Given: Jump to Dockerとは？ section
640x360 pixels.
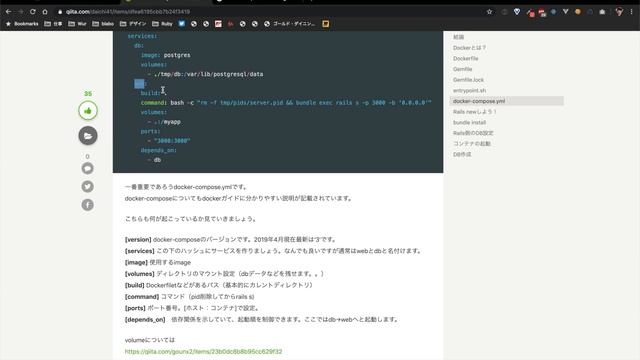Looking at the screenshot, I should [469, 48].
